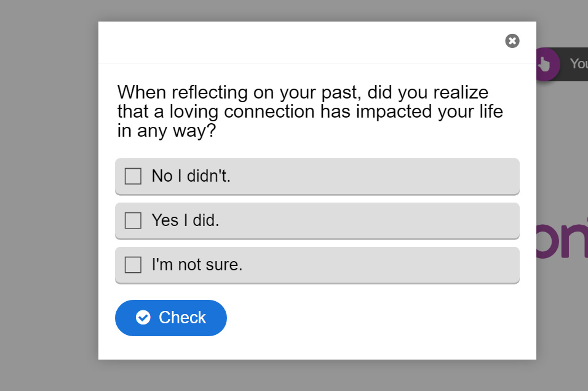Screen dimensions: 588x391
Task: Click the purple hand pointer icon
Action: tap(546, 63)
